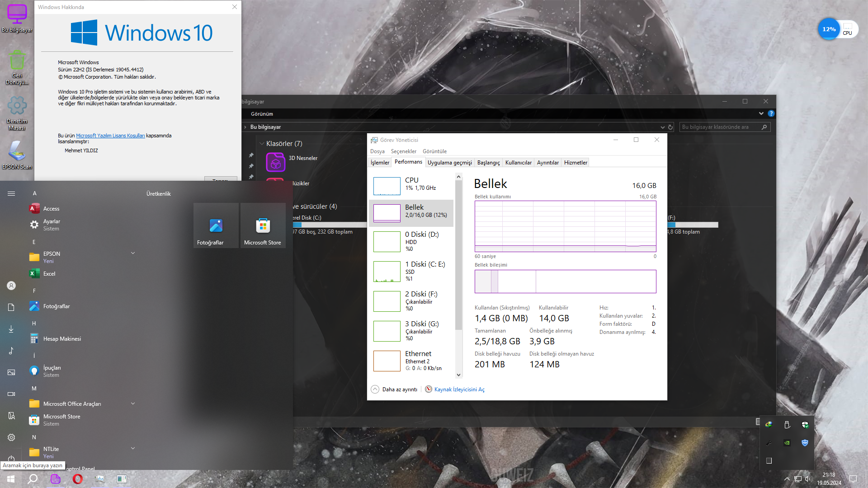Viewport: 868px width, 488px height.
Task: Click the taskbar search magnifier
Action: click(x=33, y=479)
